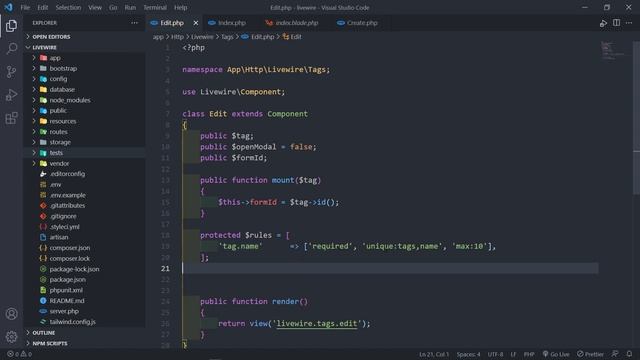Open the Source Control view
Image resolution: width=640 pixels, height=360 pixels.
coord(11,72)
